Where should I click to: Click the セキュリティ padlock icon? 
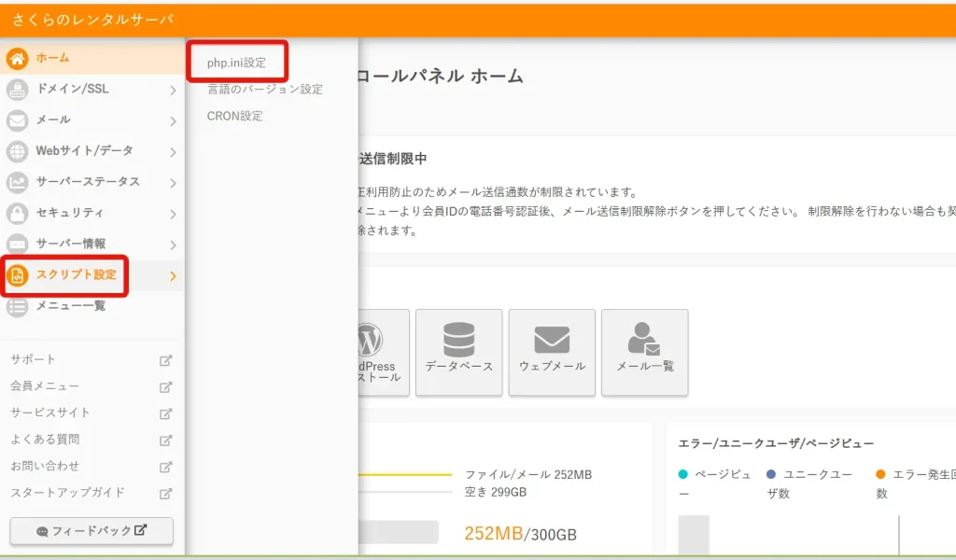click(x=17, y=214)
